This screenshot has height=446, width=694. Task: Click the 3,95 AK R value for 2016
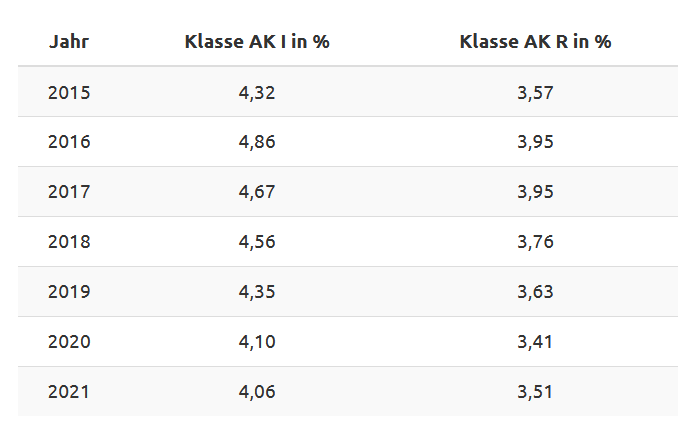pos(535,142)
